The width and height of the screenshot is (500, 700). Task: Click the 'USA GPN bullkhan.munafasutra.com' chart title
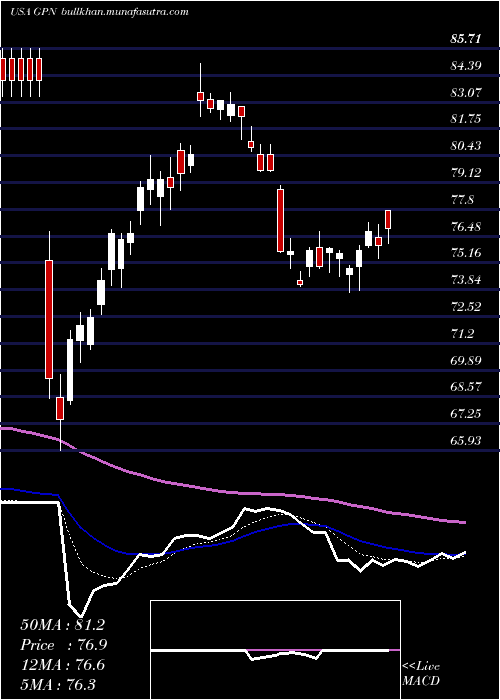pyautogui.click(x=99, y=12)
